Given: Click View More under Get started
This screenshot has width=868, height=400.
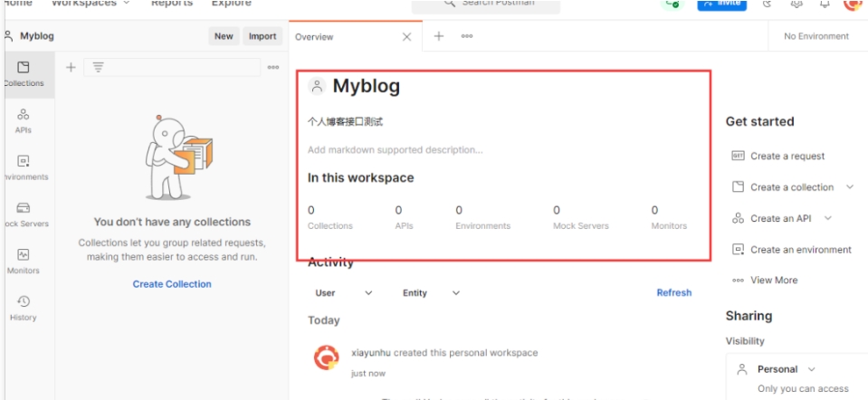Looking at the screenshot, I should (773, 280).
